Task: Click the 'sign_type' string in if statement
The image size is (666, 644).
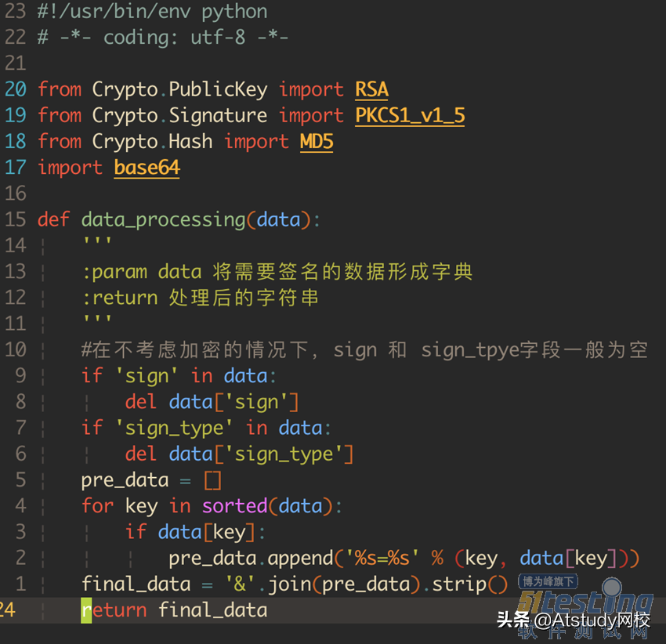Action: coord(174,429)
